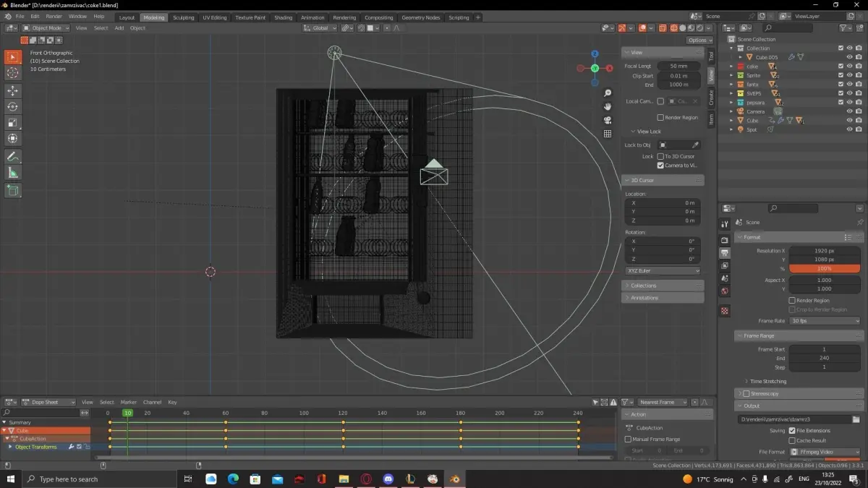This screenshot has height=488, width=868.
Task: Click the camera view icon in viewport
Action: pos(608,120)
